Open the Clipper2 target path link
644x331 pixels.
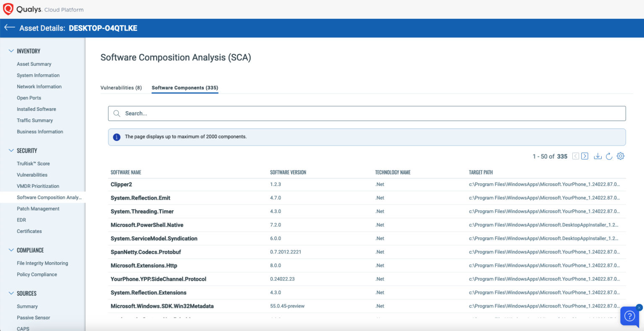click(545, 184)
